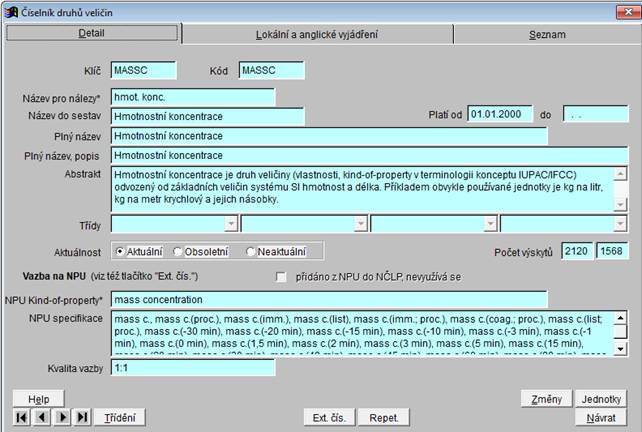Screen dimensions: 642x432
Task: Select the Obsoletní radio option
Action: click(x=179, y=252)
